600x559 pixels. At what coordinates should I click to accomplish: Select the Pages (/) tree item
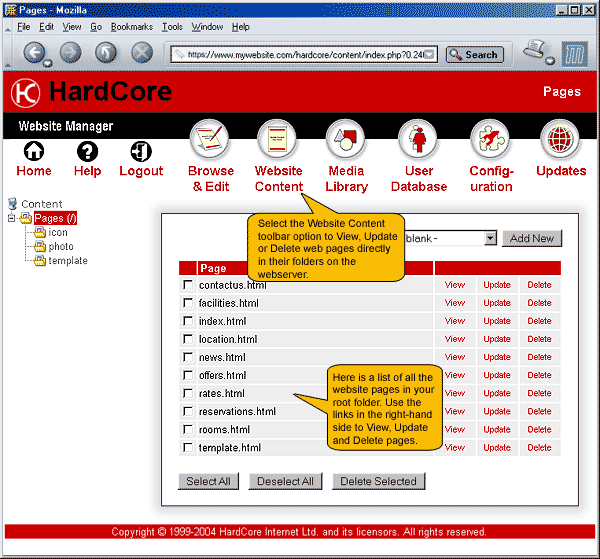pyautogui.click(x=55, y=218)
